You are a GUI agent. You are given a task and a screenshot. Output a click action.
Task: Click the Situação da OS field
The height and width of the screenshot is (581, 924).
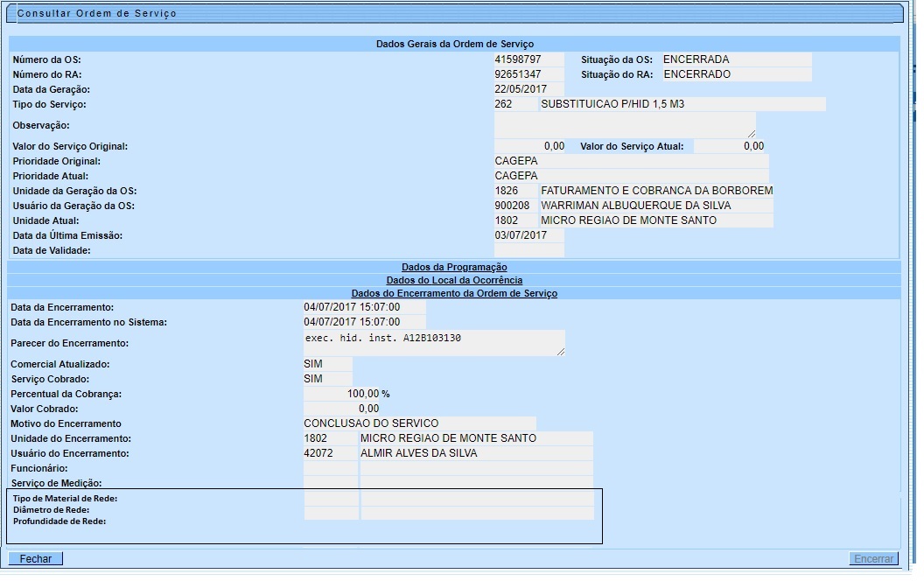pyautogui.click(x=735, y=59)
